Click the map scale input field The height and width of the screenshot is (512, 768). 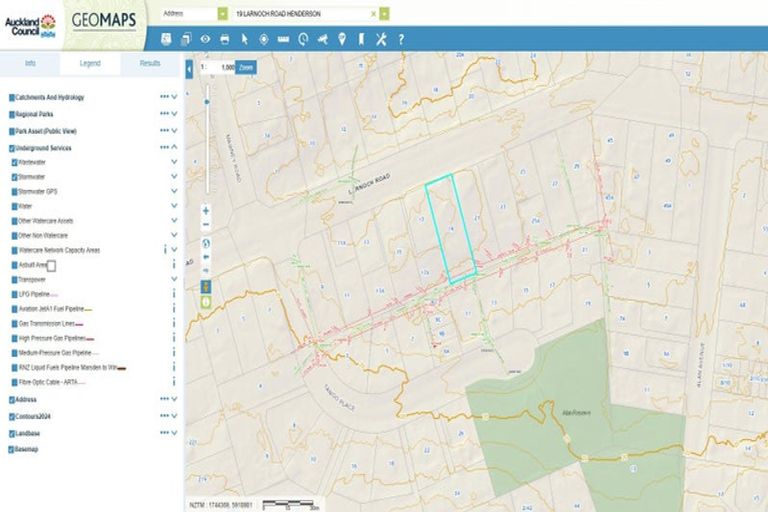tap(224, 66)
